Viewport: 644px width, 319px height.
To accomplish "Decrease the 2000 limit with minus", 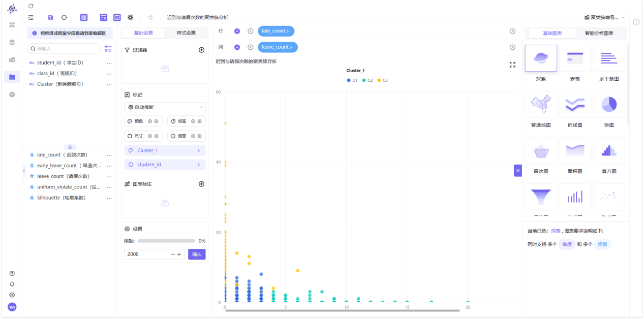I will coord(173,254).
